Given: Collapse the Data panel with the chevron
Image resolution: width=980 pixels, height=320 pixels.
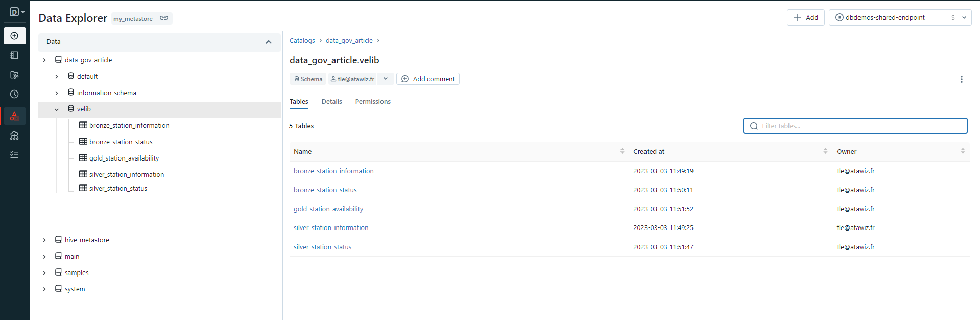Looking at the screenshot, I should coord(269,42).
